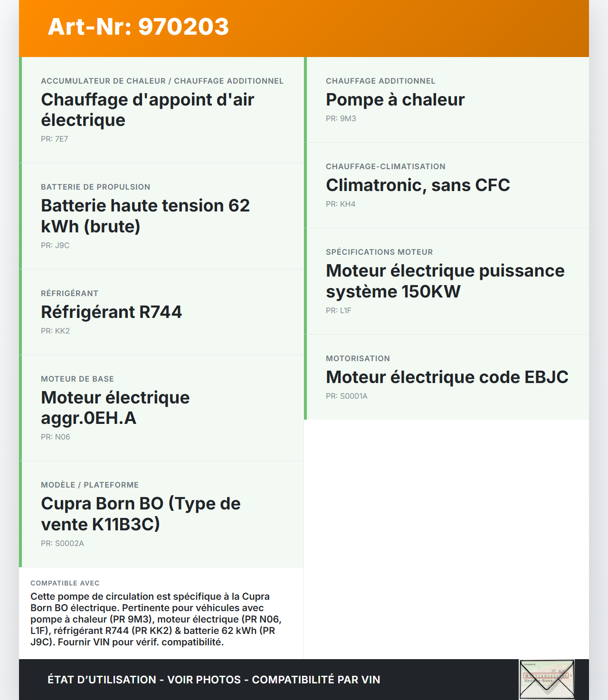Click the Batterie haute tension 62 kWh heading
Screen dimensions: 608x700
pyautogui.click(x=145, y=216)
